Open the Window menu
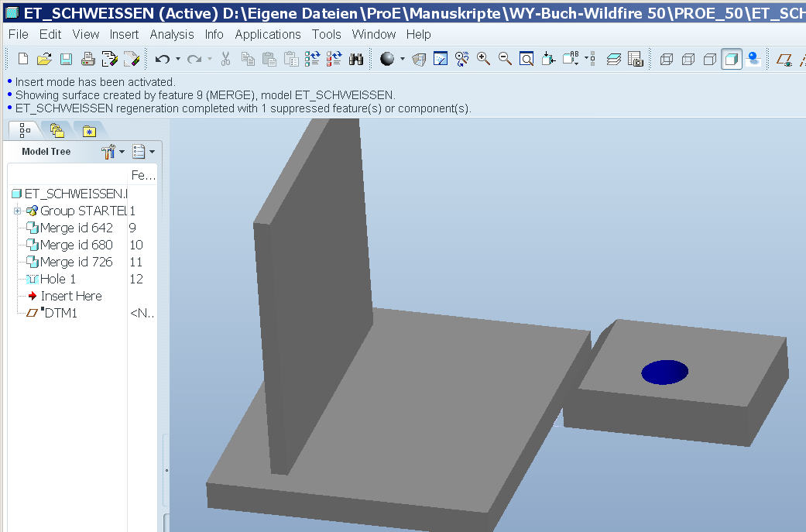Viewport: 806px width, 532px height. [x=374, y=34]
